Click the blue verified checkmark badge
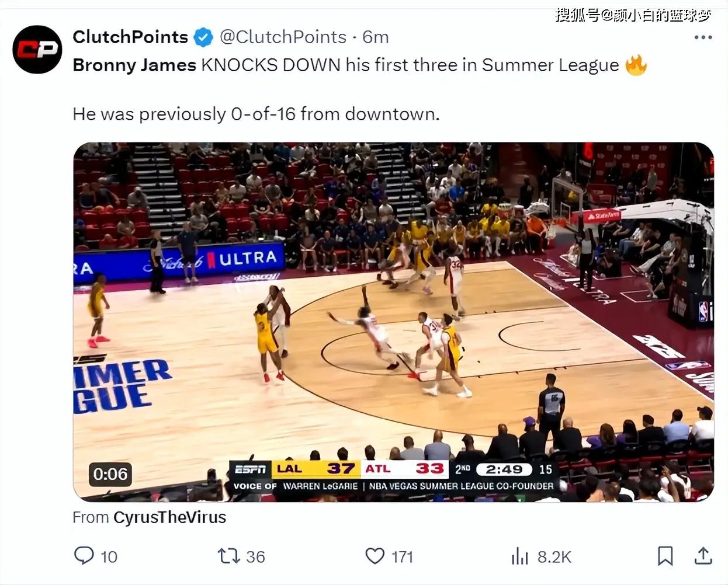Screen dimensions: 728x585 click(x=203, y=37)
